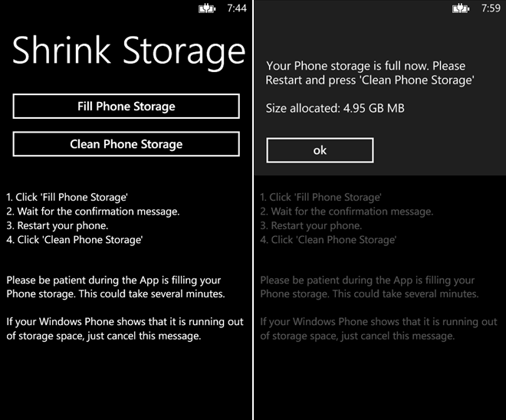Confirm the dialog with ok

[x=320, y=150]
